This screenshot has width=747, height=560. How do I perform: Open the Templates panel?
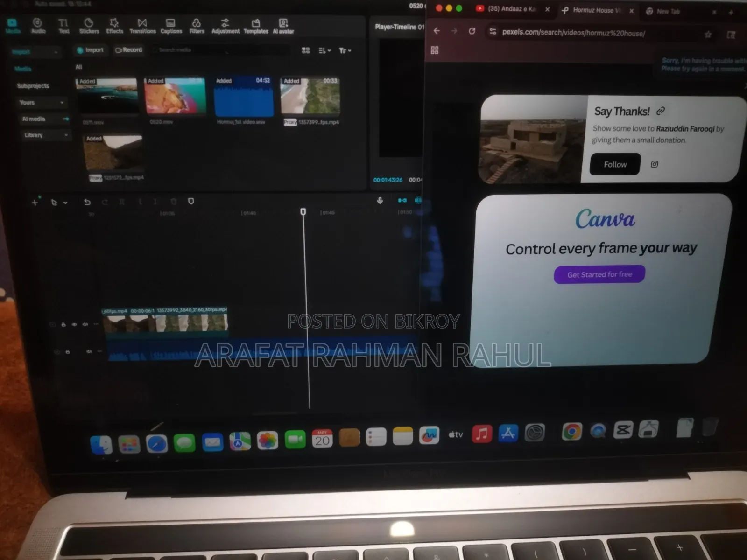[256, 26]
